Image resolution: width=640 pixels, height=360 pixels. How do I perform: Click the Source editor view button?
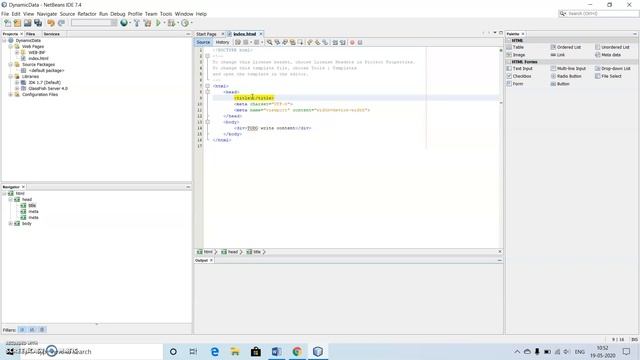click(x=203, y=42)
